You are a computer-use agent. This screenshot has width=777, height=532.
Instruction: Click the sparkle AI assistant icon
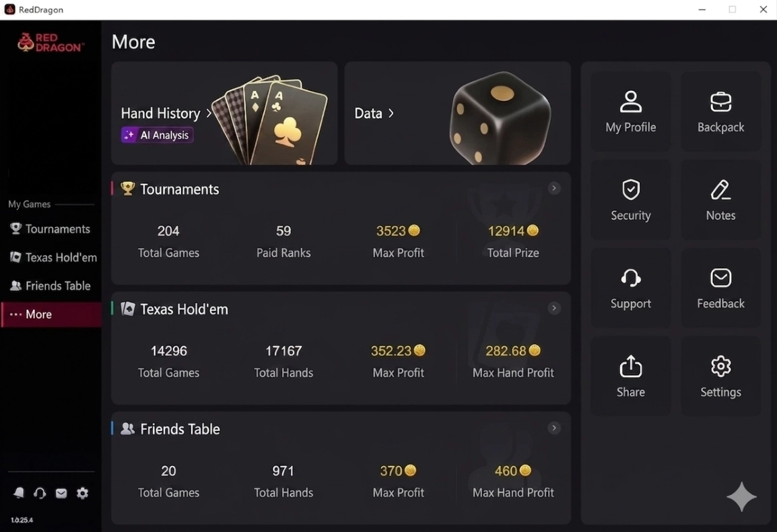(741, 497)
